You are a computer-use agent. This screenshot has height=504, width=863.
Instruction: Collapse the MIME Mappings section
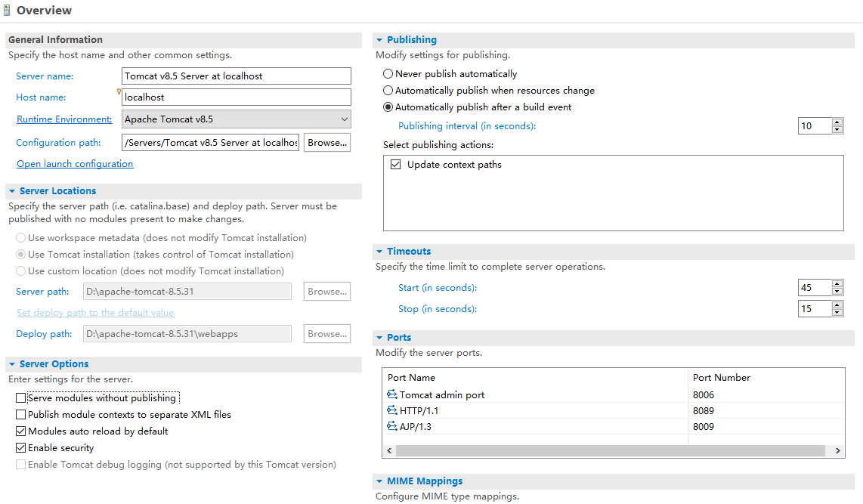pos(379,481)
